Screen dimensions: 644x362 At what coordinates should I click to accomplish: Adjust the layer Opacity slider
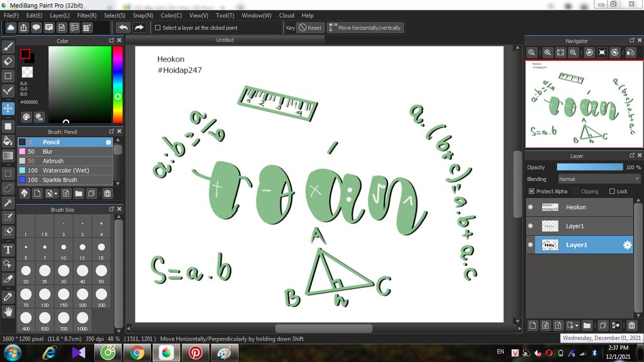click(590, 167)
